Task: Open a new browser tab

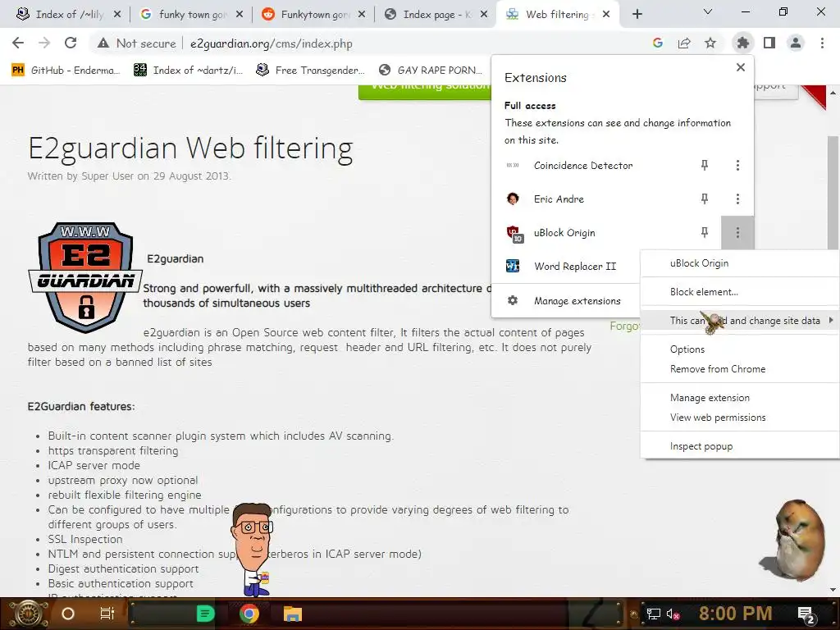Action: 637,15
